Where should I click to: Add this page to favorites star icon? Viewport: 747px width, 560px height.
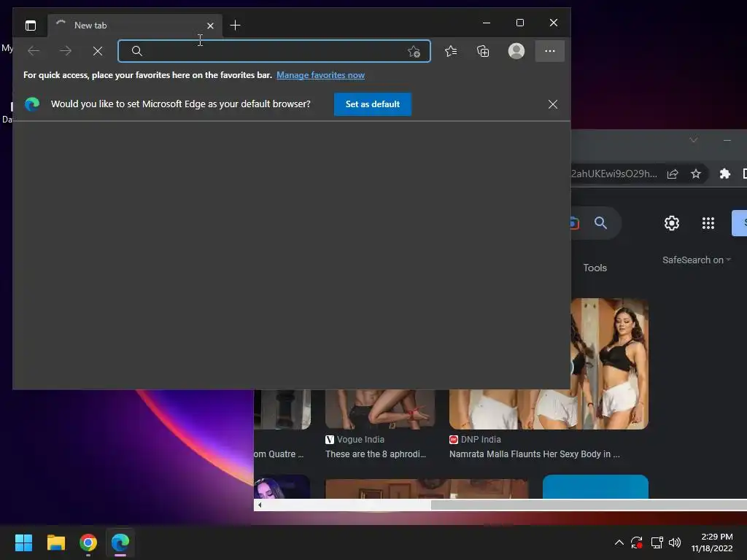coord(414,52)
